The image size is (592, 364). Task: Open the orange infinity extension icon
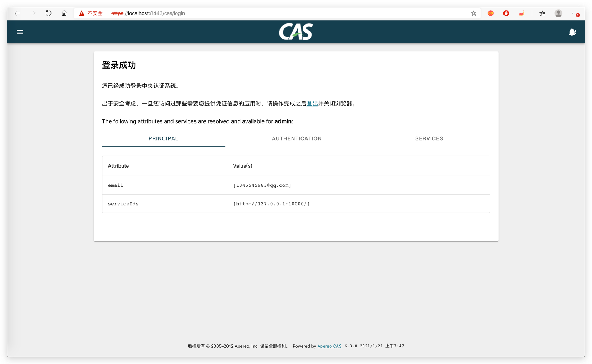491,13
